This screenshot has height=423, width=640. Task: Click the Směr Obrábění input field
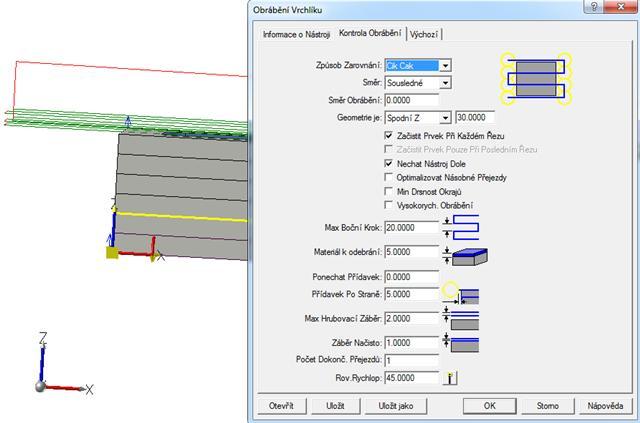(412, 100)
